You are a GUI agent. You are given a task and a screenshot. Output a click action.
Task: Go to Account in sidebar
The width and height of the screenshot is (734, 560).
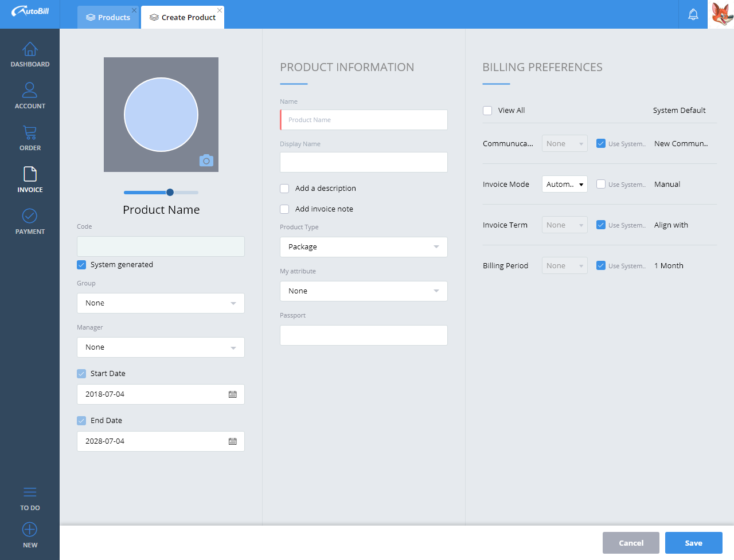pos(30,91)
